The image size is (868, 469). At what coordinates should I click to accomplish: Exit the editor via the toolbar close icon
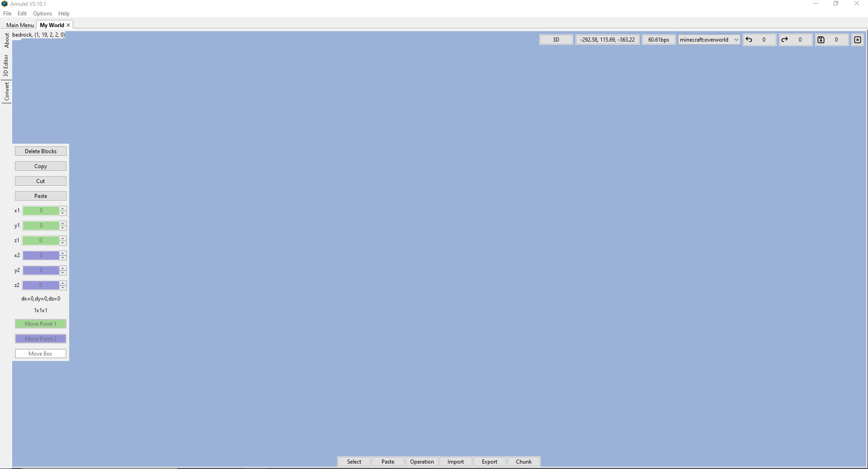(x=857, y=40)
